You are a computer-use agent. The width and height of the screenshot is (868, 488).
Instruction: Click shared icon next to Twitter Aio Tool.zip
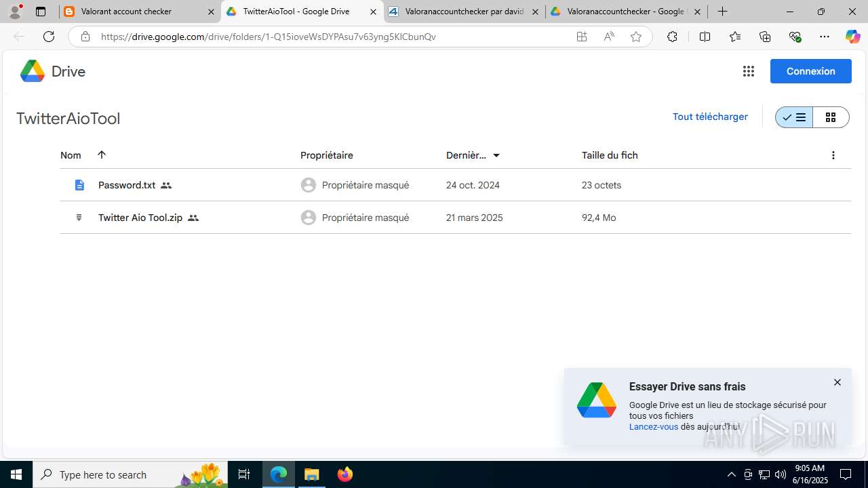click(x=193, y=218)
